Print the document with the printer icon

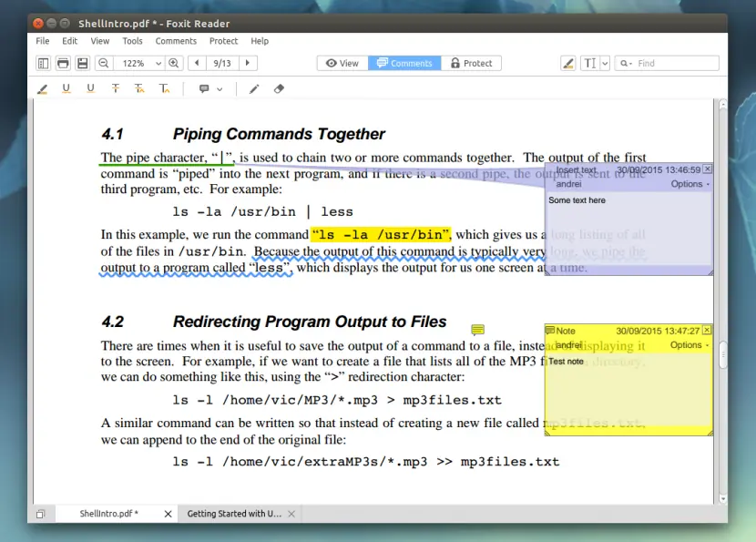click(63, 63)
